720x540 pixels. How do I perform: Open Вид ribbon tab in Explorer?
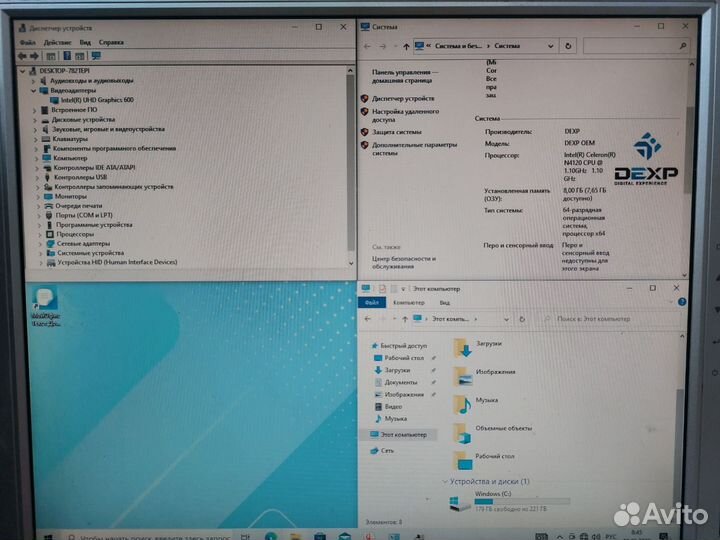pyautogui.click(x=444, y=303)
